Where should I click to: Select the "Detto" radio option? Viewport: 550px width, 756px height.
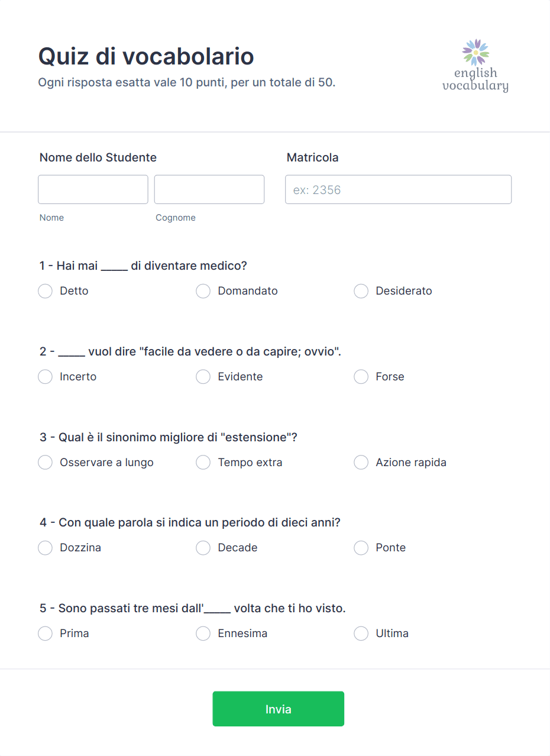tap(45, 291)
